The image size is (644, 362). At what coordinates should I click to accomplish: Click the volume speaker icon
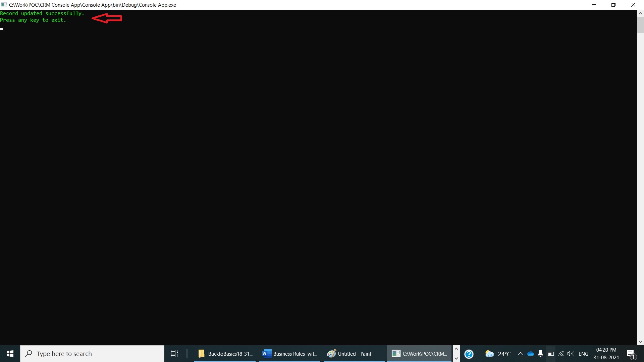[x=571, y=354]
